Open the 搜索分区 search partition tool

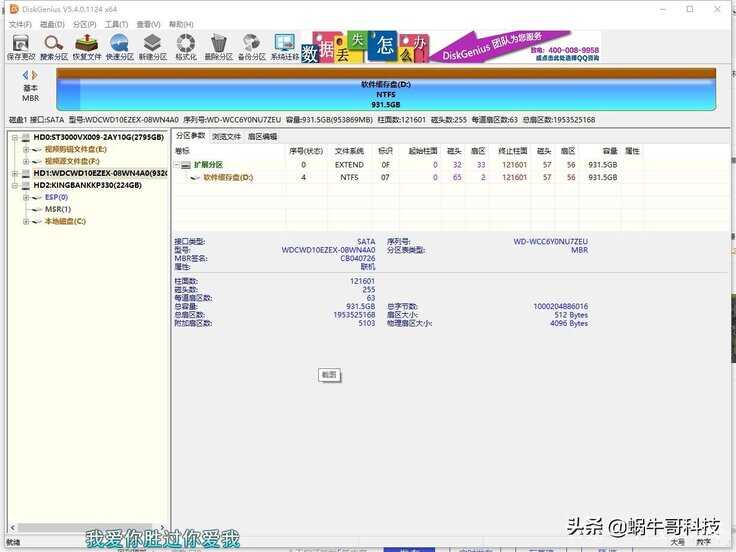pos(54,47)
